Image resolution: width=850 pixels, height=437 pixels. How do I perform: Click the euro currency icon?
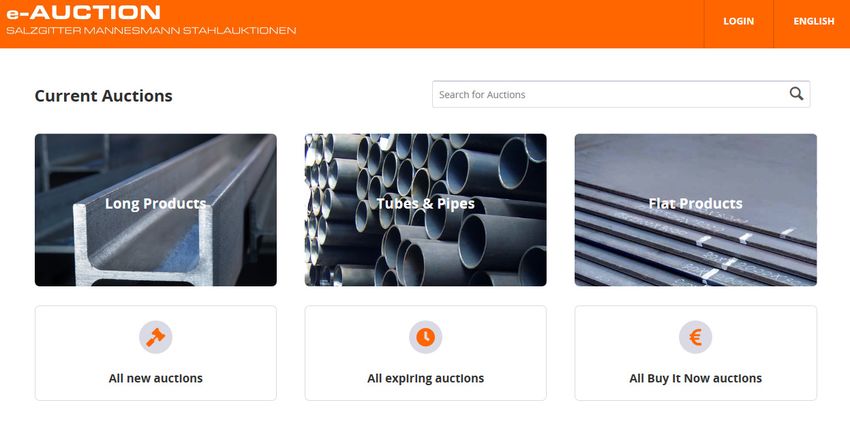tap(696, 337)
